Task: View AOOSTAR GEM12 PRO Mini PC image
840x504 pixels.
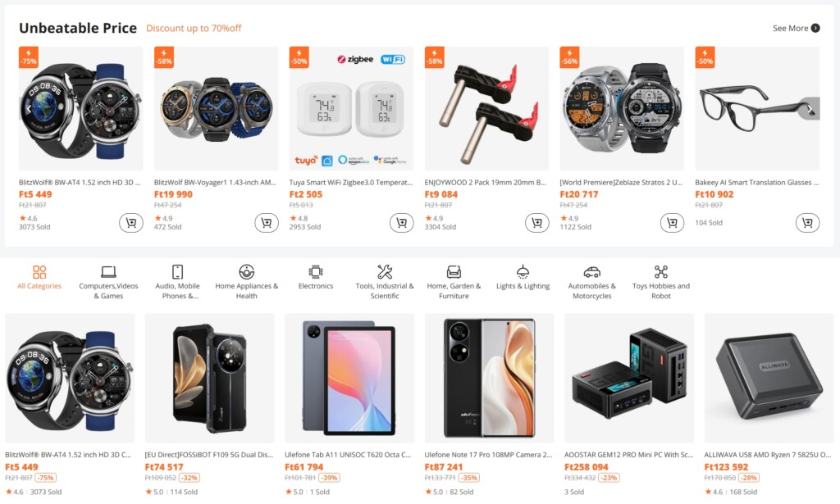Action: pyautogui.click(x=629, y=378)
